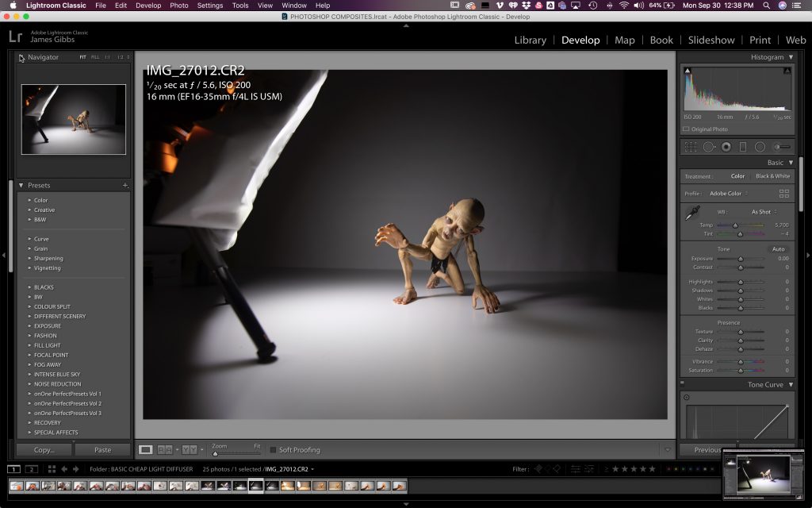
Task: Expand the Color presets group
Action: 29,200
